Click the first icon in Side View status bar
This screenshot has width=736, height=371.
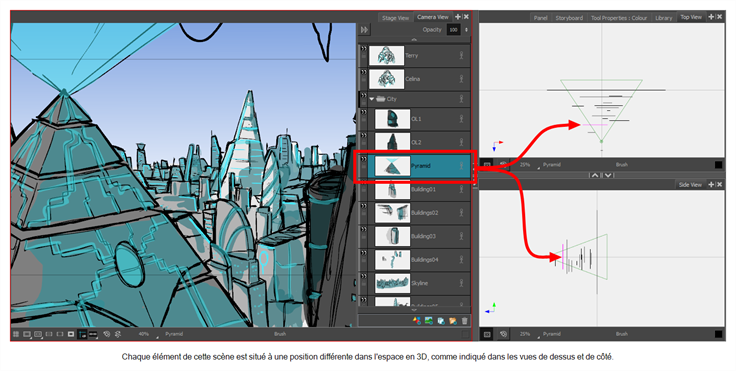487,334
